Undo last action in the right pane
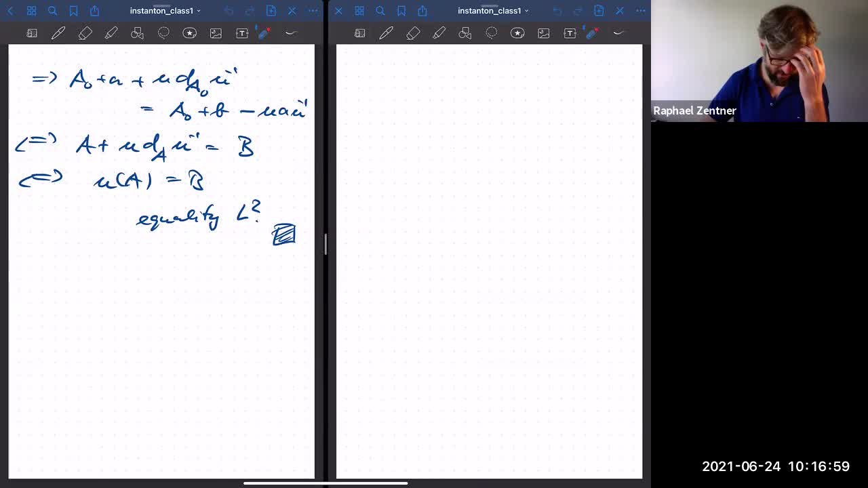The image size is (868, 488). [557, 11]
